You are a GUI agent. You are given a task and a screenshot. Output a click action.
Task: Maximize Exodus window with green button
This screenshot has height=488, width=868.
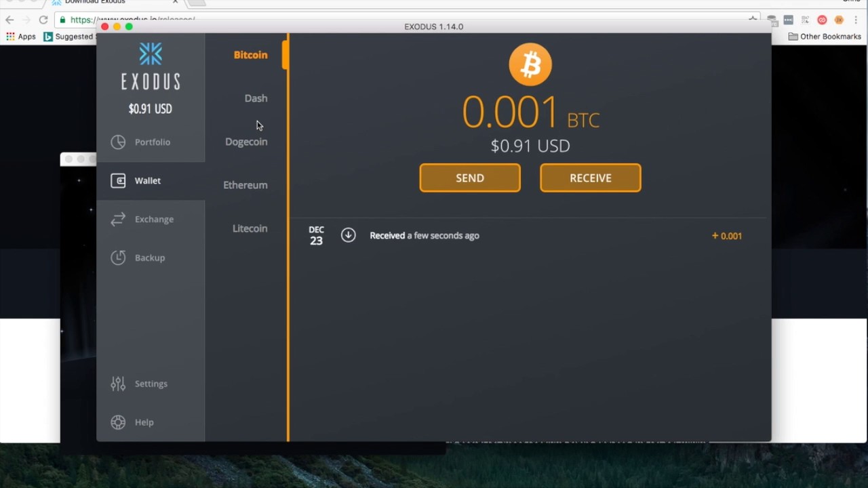click(x=129, y=26)
